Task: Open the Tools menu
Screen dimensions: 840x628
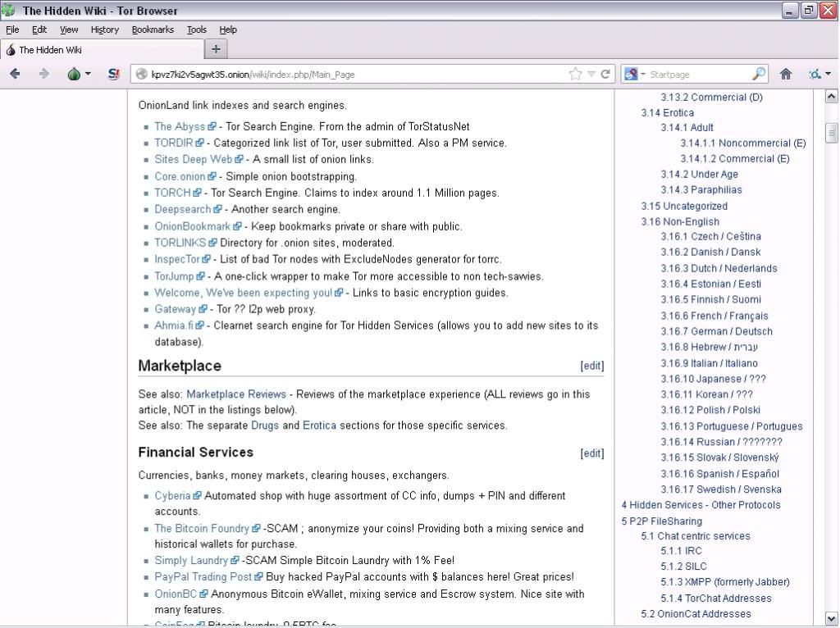Action: click(x=197, y=30)
